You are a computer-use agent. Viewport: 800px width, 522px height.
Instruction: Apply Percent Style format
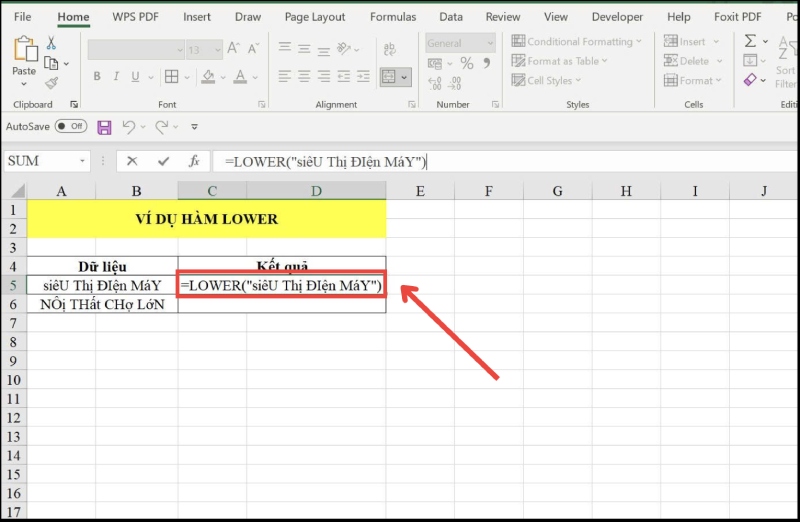(x=466, y=63)
